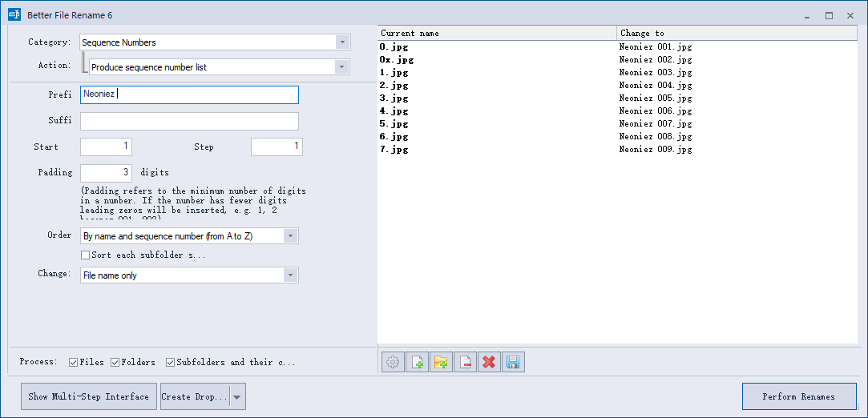
Task: Click Show Multi-Step Interface button
Action: tap(89, 396)
